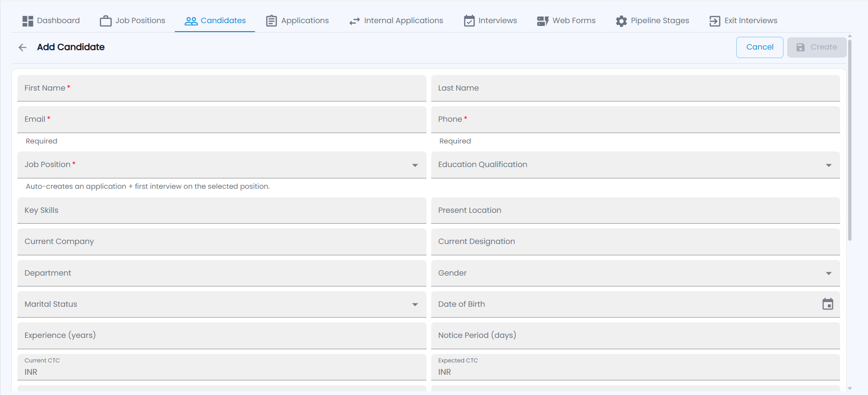Screen dimensions: 868x395
Task: Click the Create button
Action: point(817,47)
